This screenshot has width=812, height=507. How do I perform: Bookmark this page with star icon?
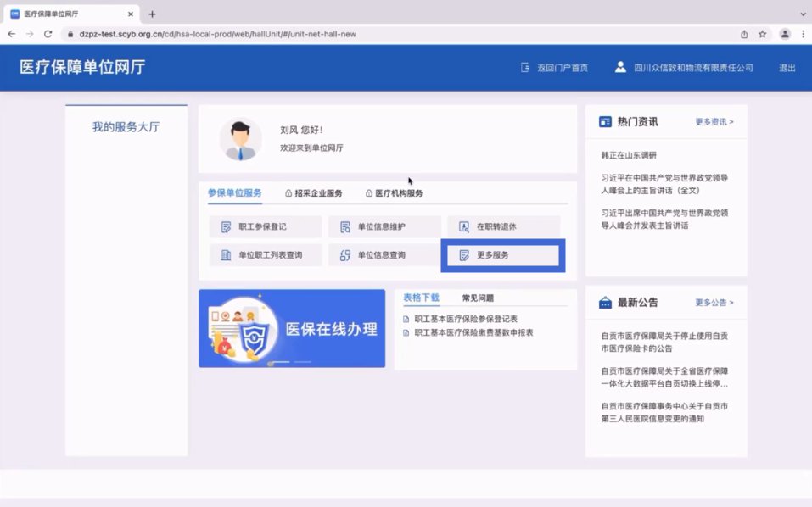coord(763,34)
